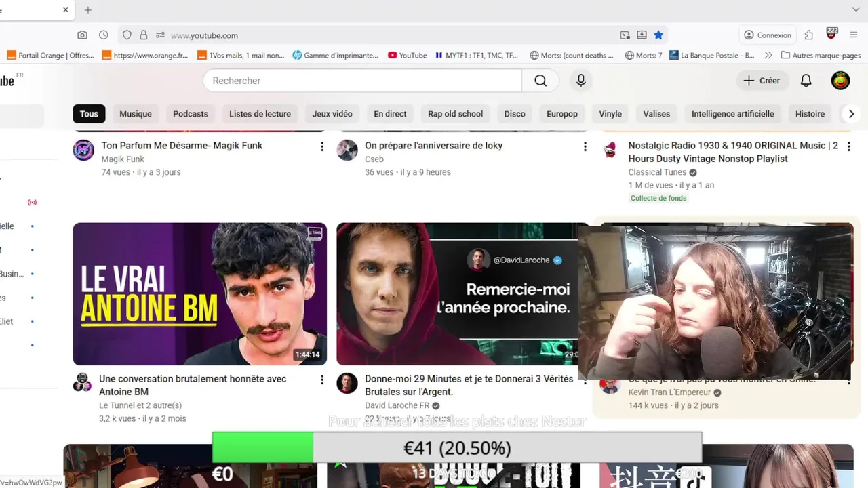Screen dimensions: 868x488
Task: Click the browser address bar URL
Action: pyautogui.click(x=204, y=35)
